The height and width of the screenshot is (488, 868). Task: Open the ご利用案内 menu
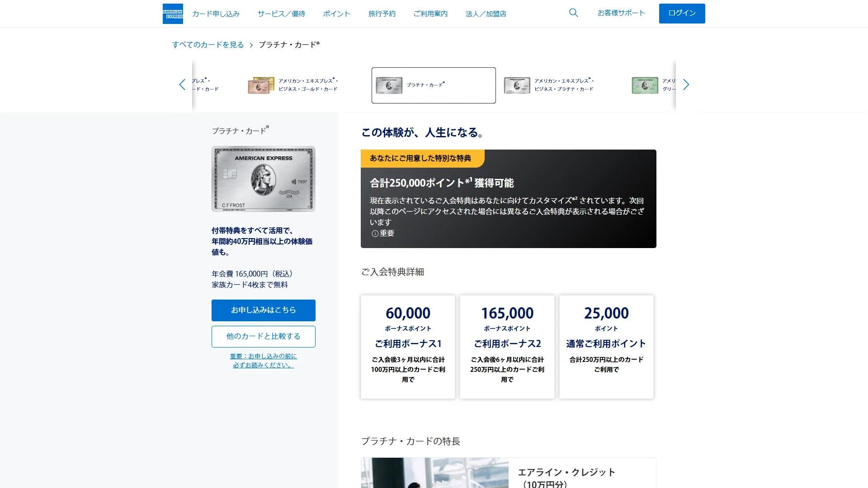click(x=430, y=14)
